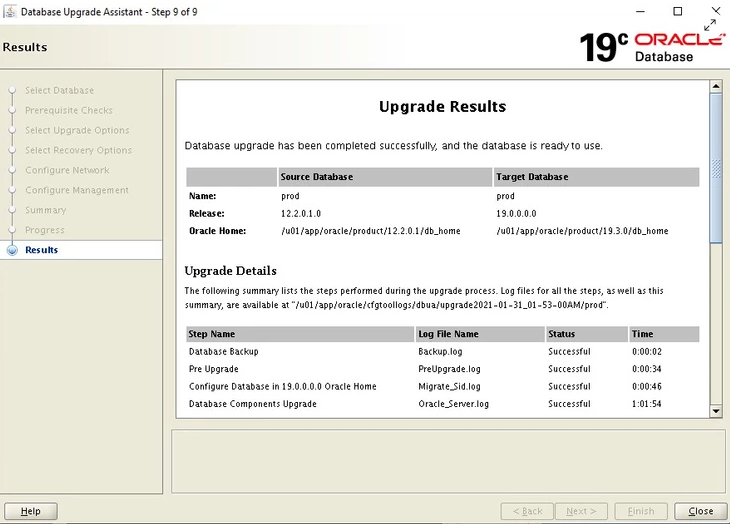
Task: Click the scrollbar down arrow
Action: coord(716,411)
